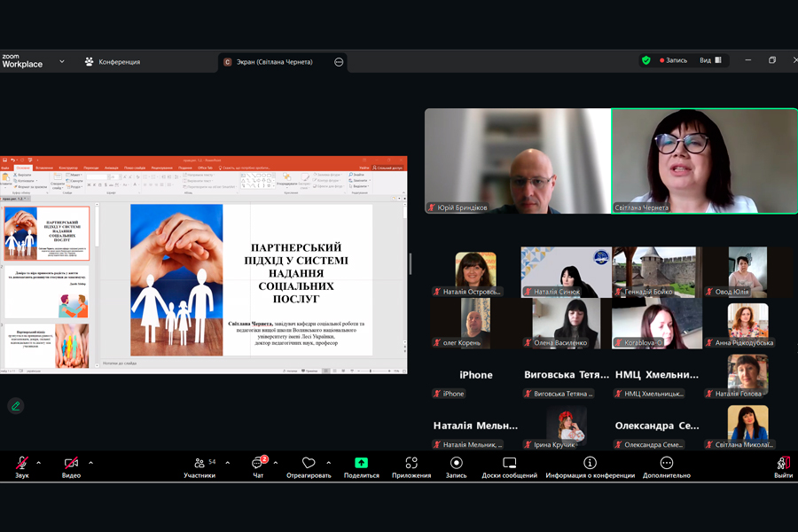Open the Вид view layout button
Screen dimensions: 798x532
[x=711, y=60]
